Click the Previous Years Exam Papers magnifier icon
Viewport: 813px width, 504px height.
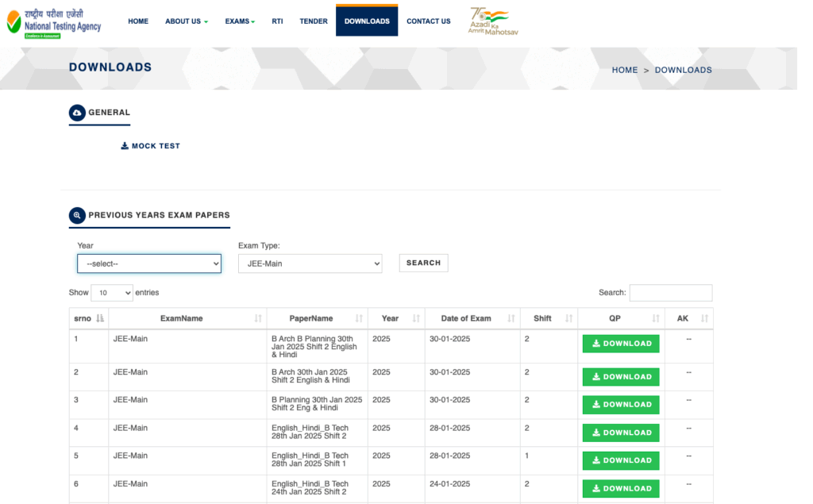(77, 215)
